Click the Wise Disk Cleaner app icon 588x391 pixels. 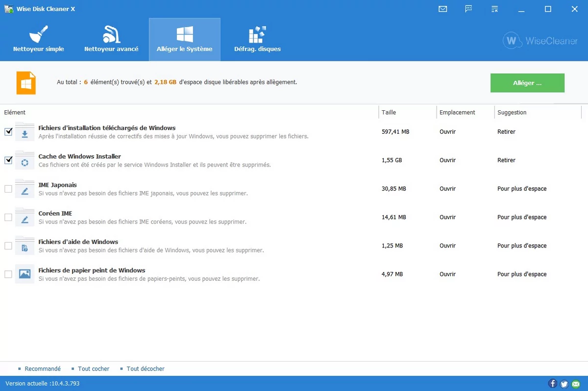click(x=8, y=9)
